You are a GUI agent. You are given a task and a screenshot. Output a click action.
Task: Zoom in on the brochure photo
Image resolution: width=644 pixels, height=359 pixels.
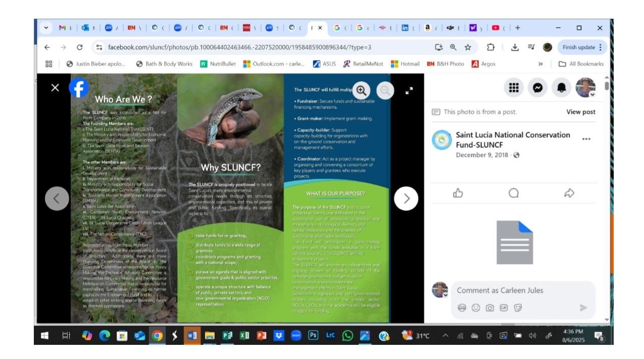coord(361,90)
